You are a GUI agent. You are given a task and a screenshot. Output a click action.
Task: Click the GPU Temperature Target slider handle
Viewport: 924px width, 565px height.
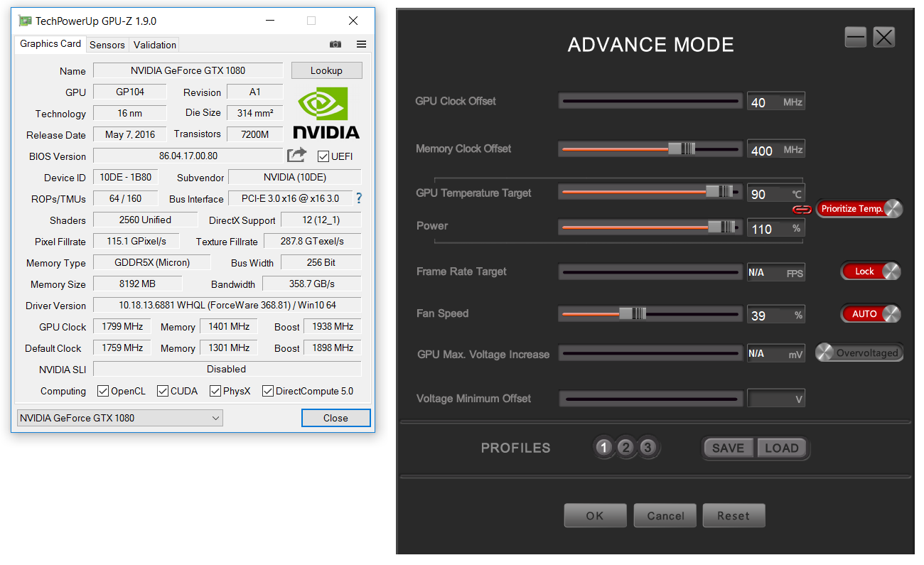[x=719, y=192]
